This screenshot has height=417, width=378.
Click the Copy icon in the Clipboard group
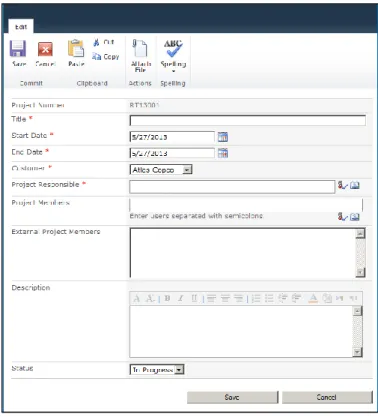[x=97, y=57]
